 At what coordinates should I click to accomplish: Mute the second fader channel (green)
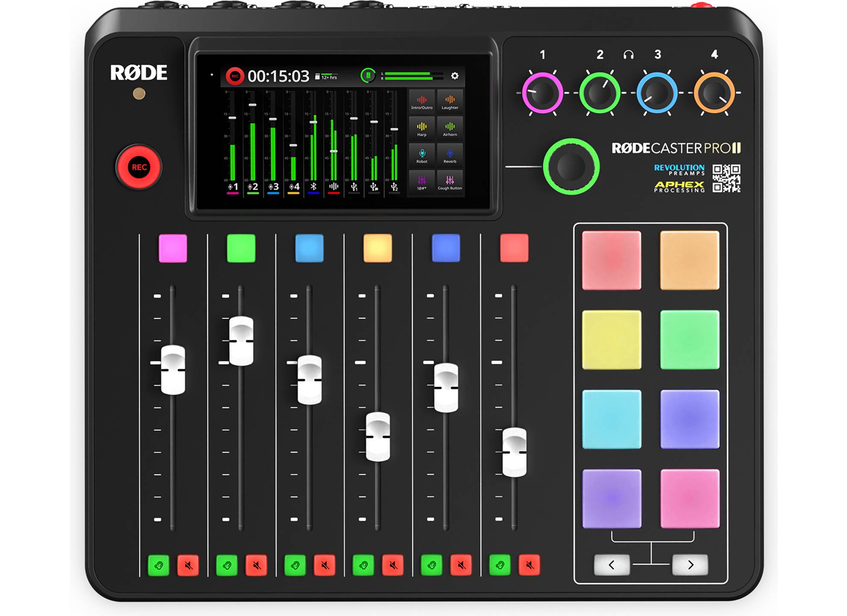[x=257, y=566]
